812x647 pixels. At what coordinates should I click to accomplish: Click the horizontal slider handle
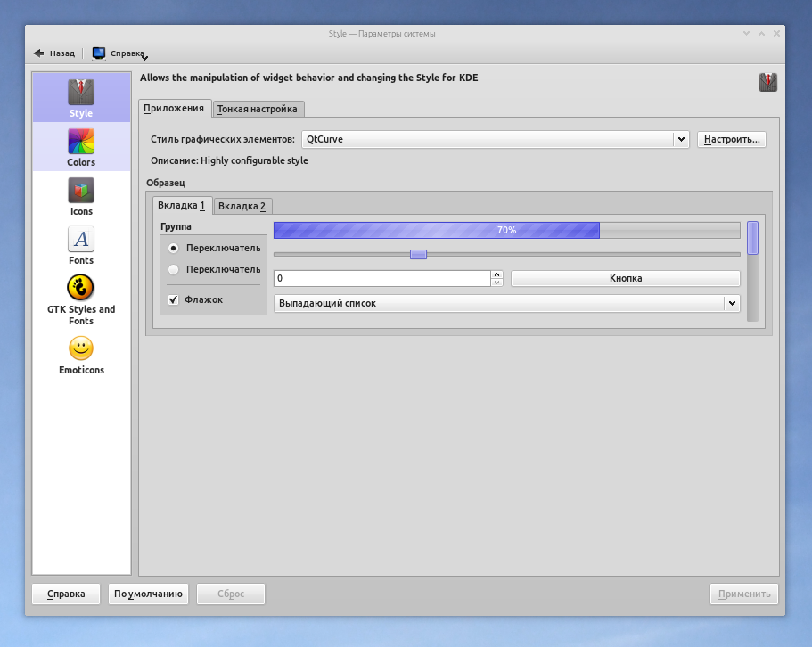click(x=418, y=254)
